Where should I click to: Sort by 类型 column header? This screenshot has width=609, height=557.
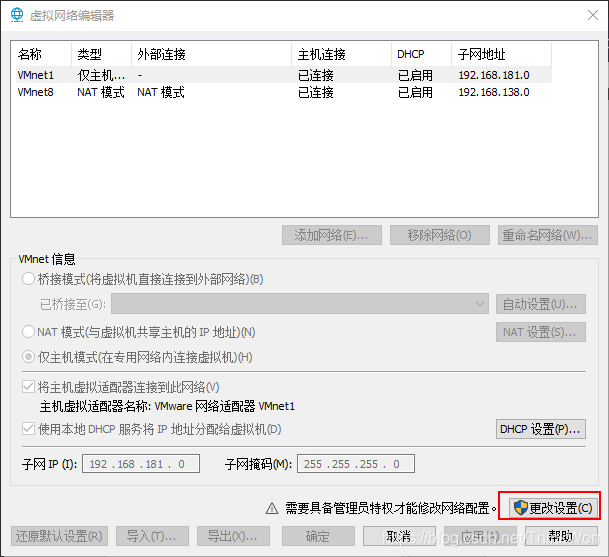click(101, 54)
